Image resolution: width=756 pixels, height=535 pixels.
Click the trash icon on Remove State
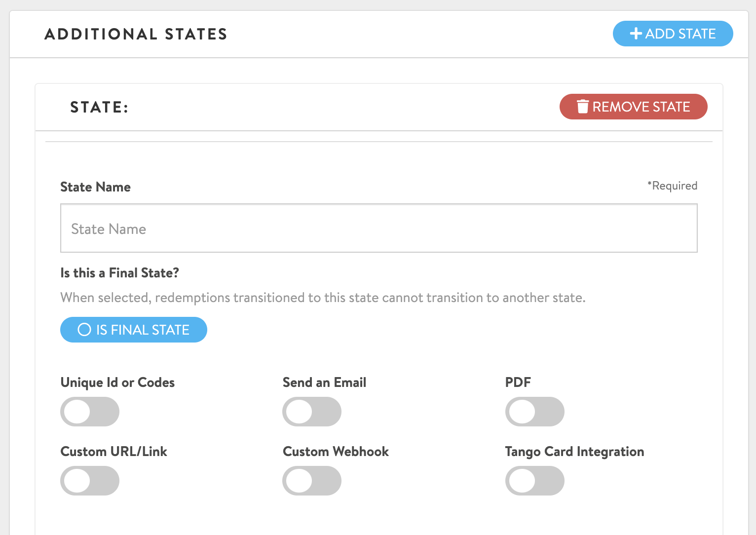tap(583, 107)
